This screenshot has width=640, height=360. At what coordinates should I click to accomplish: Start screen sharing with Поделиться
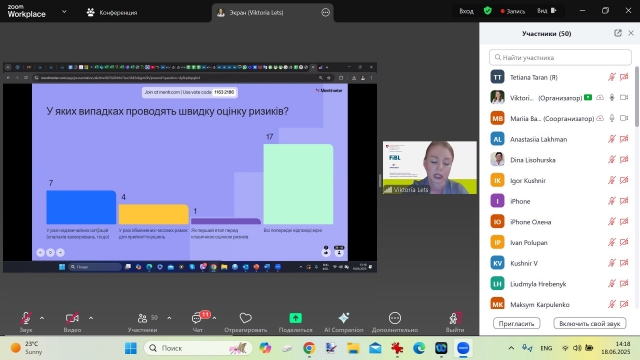point(296,322)
